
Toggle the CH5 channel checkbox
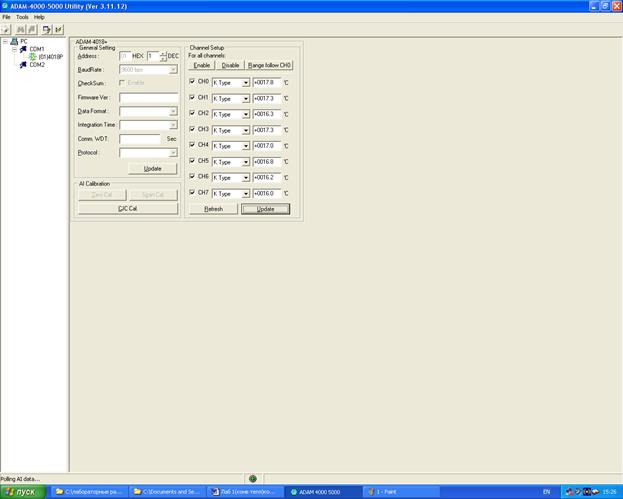[192, 161]
